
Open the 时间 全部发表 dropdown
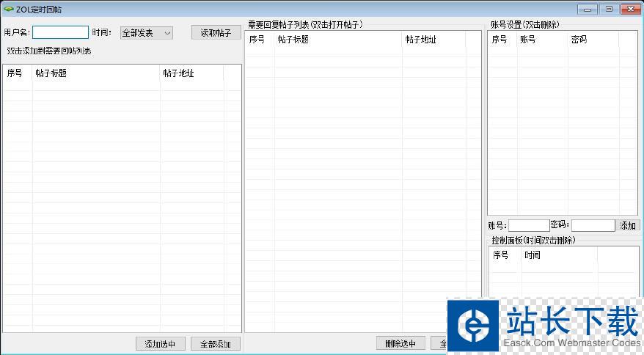[x=146, y=33]
